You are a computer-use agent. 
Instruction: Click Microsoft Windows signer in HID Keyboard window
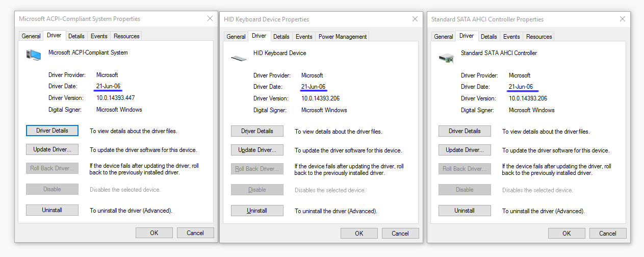(x=324, y=110)
